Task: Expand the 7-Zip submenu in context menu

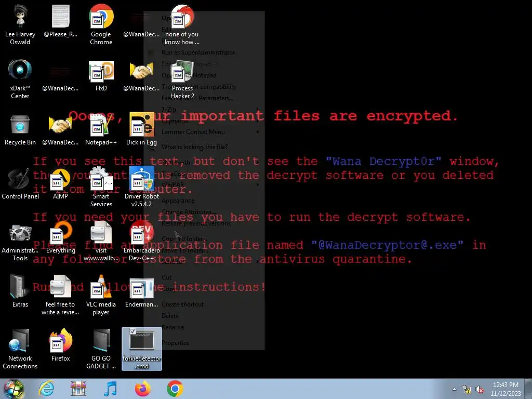Action: pos(204,109)
